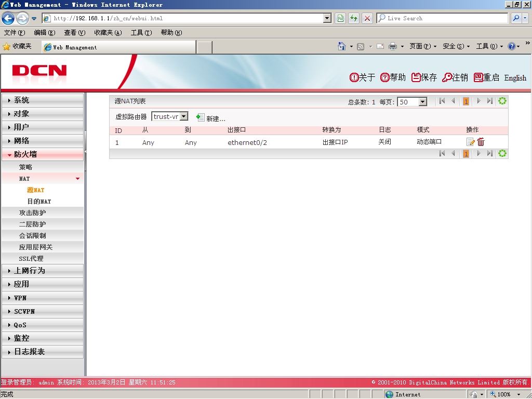Click the Print icon in command bar

[x=393, y=46]
